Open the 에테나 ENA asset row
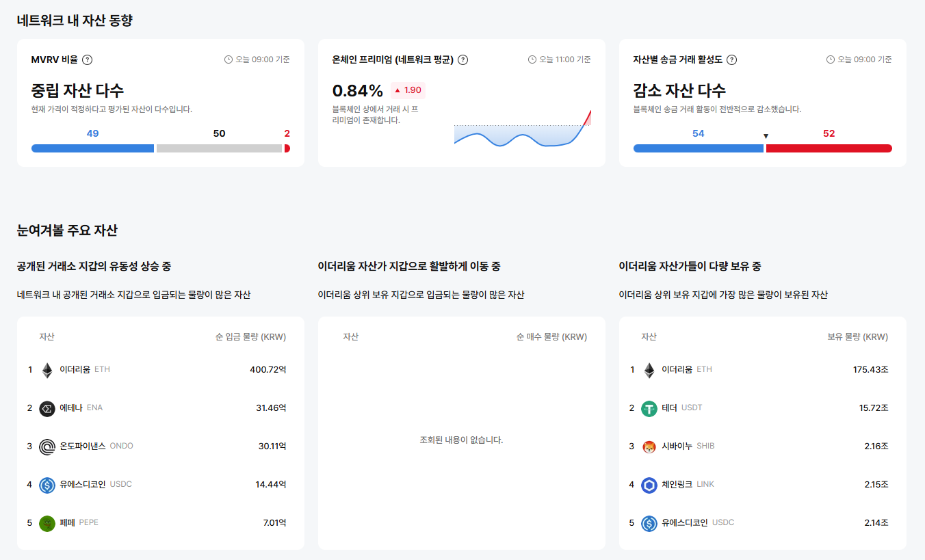The width and height of the screenshot is (925, 560). tap(161, 408)
